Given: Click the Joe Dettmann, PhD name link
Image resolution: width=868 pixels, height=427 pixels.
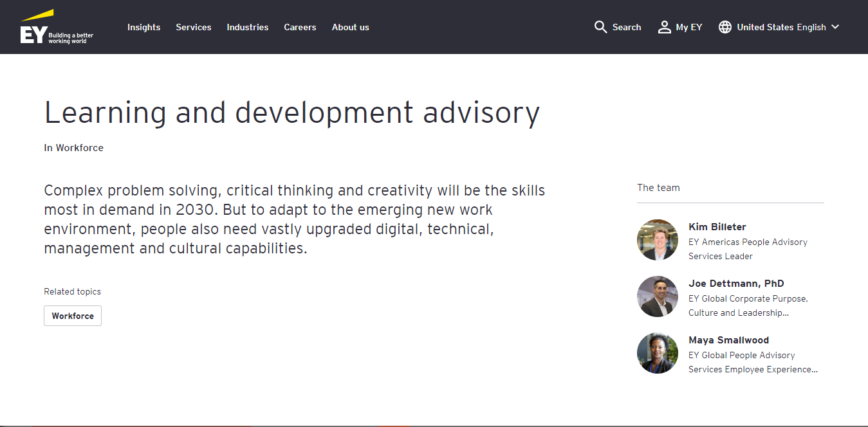Looking at the screenshot, I should point(736,284).
